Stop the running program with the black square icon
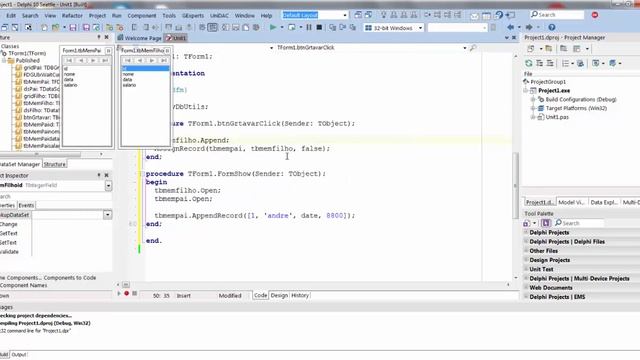 pos(319,27)
